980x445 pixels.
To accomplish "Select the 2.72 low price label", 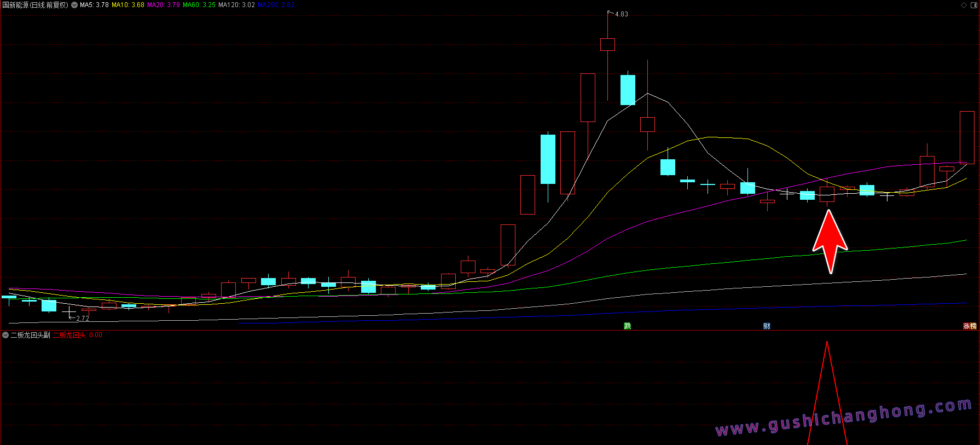I will tap(82, 318).
